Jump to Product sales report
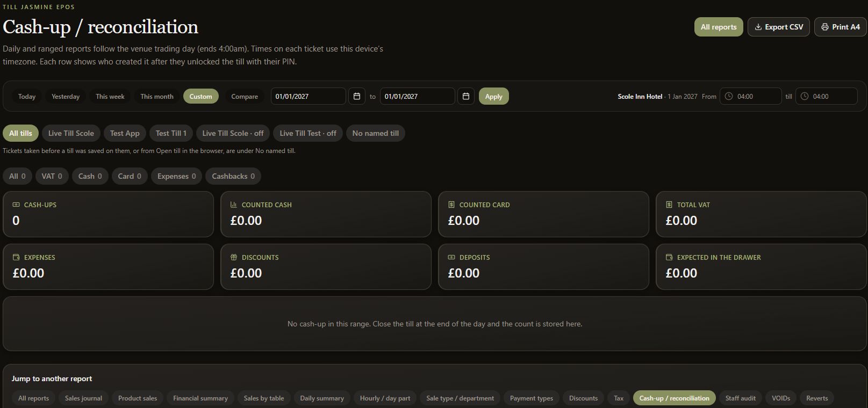The image size is (868, 408). pyautogui.click(x=138, y=398)
